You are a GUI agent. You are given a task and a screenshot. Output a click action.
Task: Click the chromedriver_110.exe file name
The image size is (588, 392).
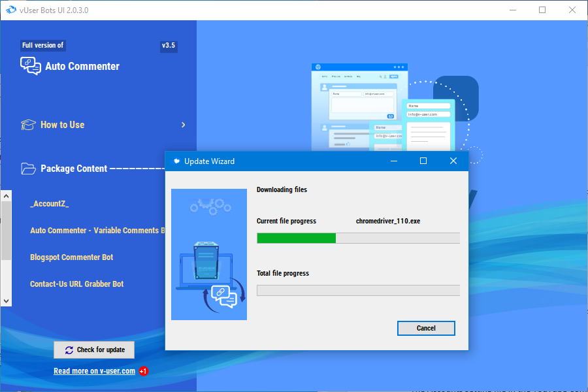click(x=387, y=221)
